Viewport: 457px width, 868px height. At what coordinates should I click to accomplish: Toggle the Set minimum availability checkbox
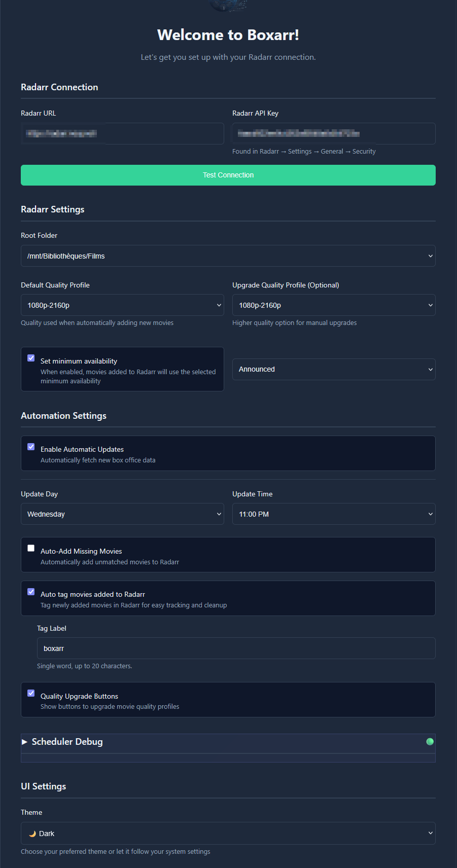click(31, 358)
